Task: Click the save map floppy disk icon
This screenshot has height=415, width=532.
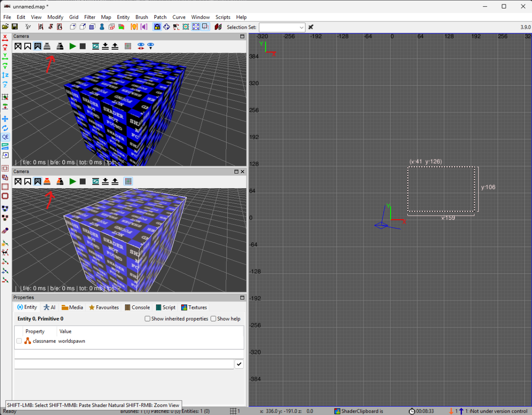Action: pyautogui.click(x=15, y=27)
